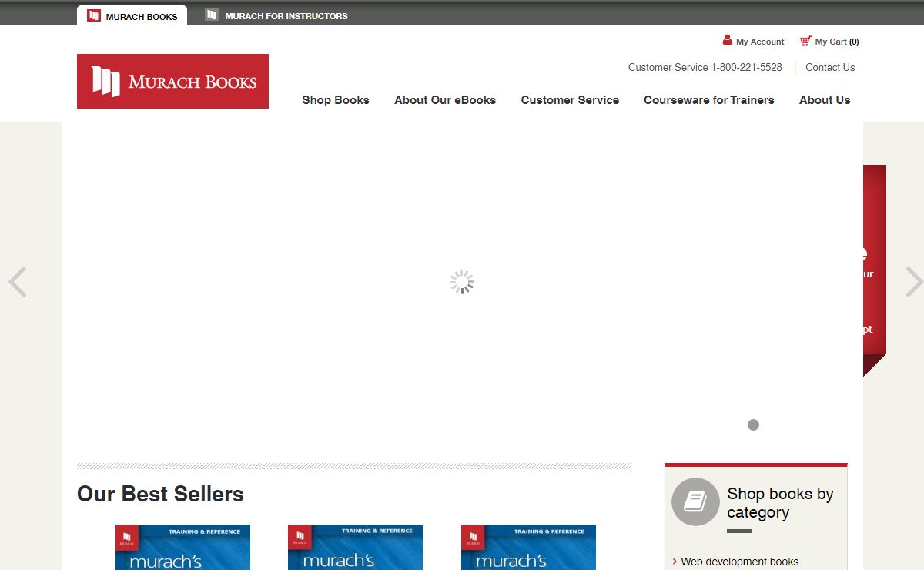Click the Murach for Instructors tab icon

212,15
